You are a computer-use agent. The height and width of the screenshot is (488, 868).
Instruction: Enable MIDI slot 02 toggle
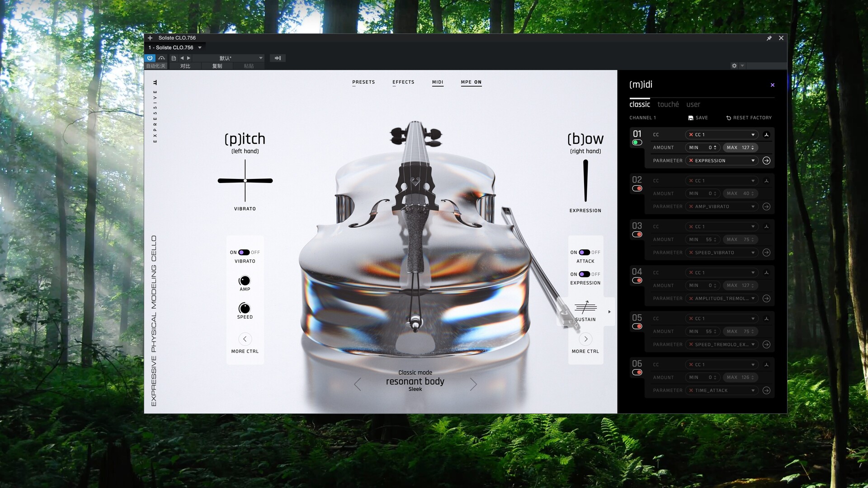coord(637,188)
